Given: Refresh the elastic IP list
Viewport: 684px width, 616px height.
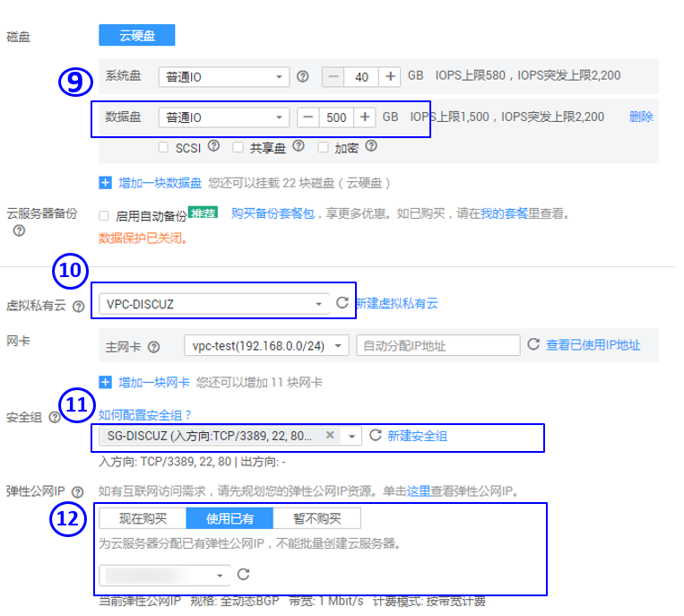Looking at the screenshot, I should pos(242,574).
